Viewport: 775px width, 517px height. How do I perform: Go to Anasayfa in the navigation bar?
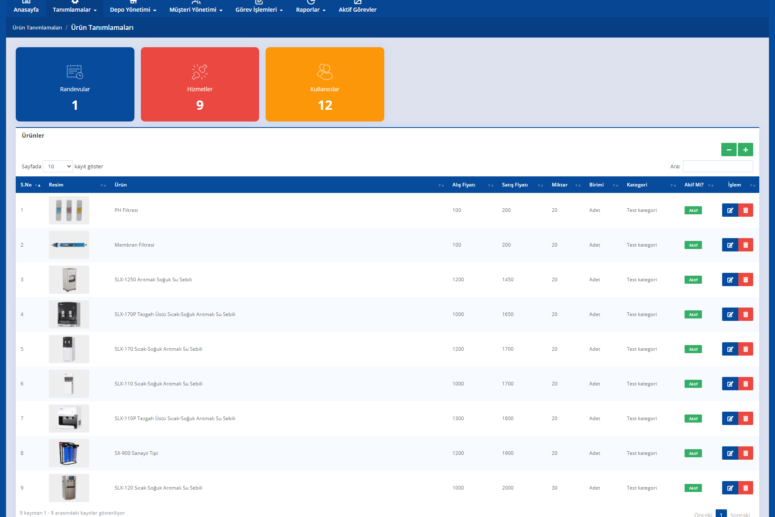(26, 8)
